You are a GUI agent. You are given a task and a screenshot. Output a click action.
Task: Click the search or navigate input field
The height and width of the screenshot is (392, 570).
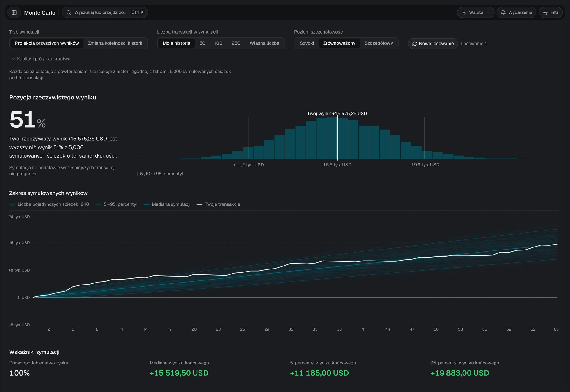(105, 12)
